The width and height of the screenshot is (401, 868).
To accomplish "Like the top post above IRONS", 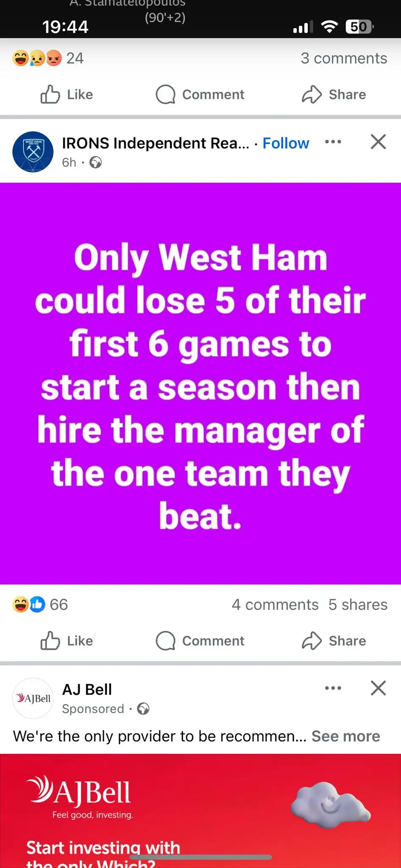I will coord(67,94).
